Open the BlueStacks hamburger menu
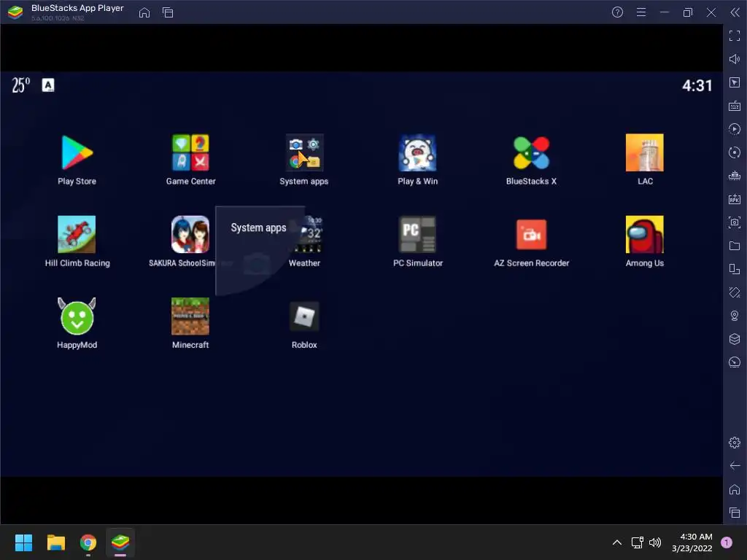This screenshot has width=747, height=560. point(641,12)
